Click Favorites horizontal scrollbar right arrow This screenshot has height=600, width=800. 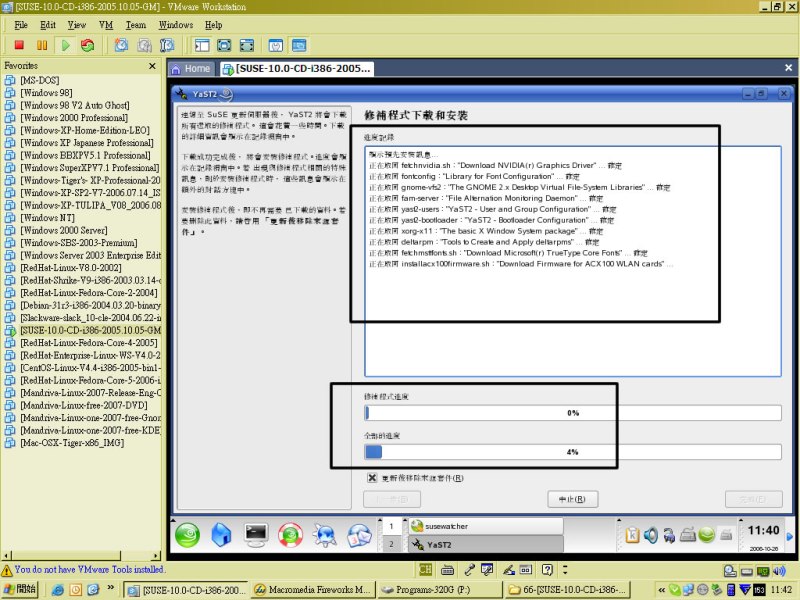[x=156, y=555]
